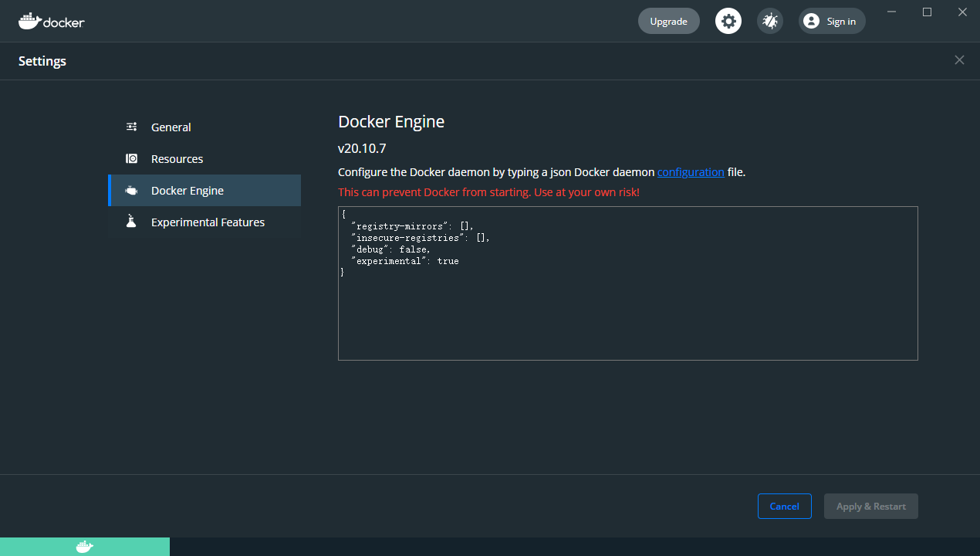Close the Settings panel
The image size is (980, 556).
pos(959,60)
